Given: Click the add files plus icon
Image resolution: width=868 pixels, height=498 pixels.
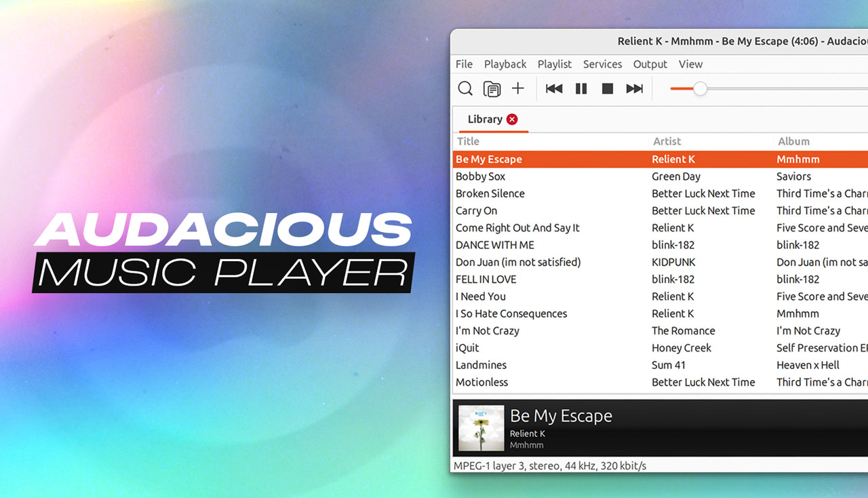Looking at the screenshot, I should tap(518, 88).
